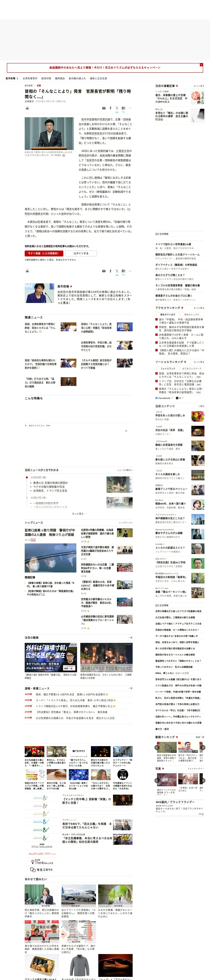
Task: Click red arrow beside ソーシャルランキング
Action: coord(185,361)
